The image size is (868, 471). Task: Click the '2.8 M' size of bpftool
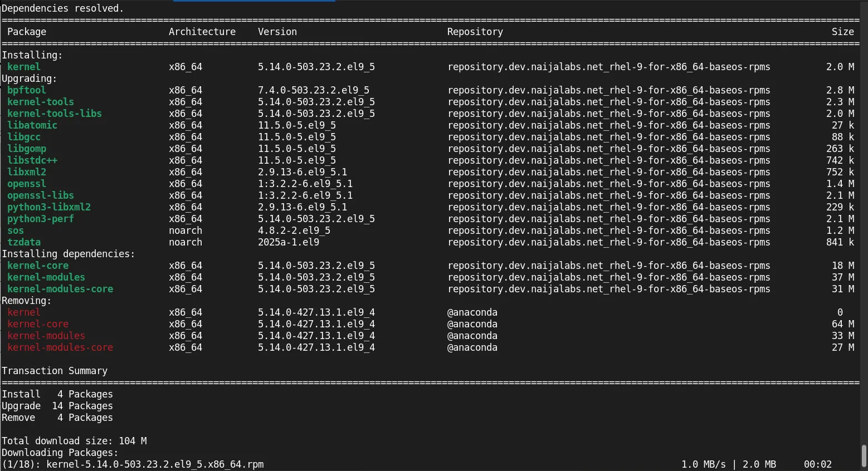coord(840,90)
